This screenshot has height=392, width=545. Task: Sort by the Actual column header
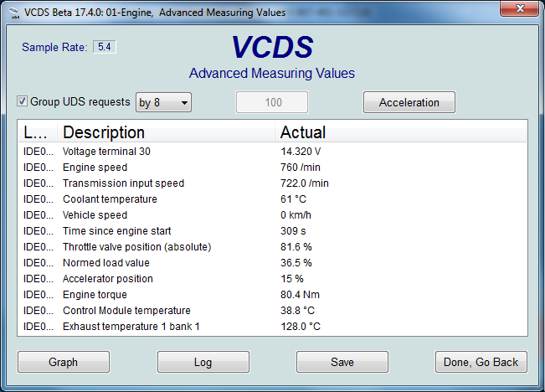(400, 132)
